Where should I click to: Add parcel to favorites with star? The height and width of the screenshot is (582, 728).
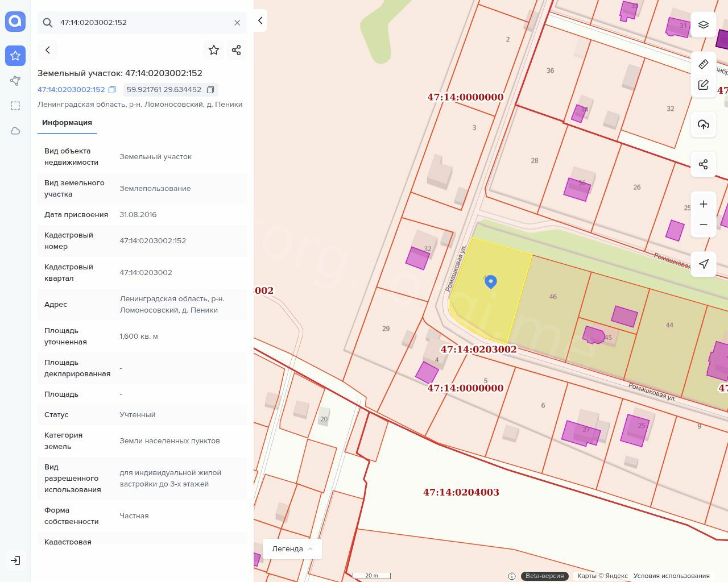pyautogui.click(x=214, y=50)
